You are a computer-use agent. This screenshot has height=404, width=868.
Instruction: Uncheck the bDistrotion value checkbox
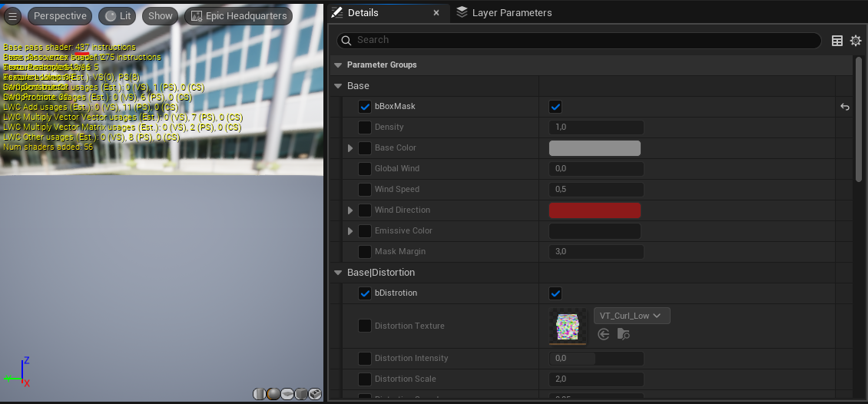pyautogui.click(x=555, y=293)
